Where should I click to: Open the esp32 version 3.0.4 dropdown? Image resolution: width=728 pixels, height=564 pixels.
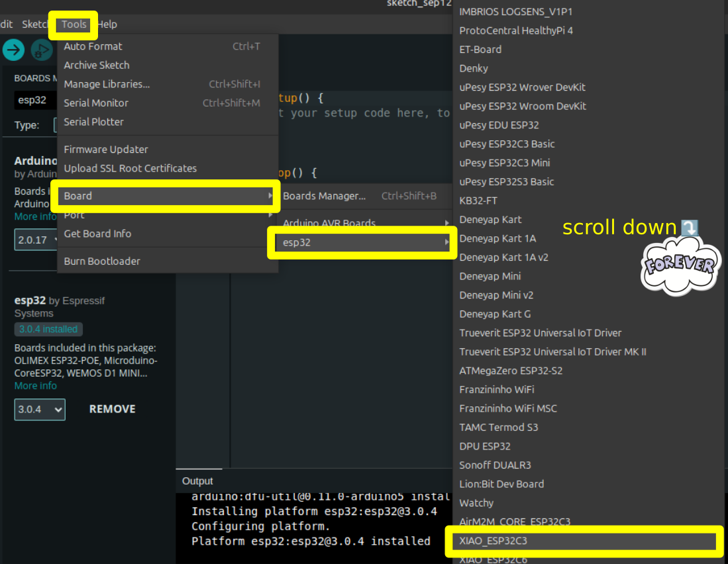(40, 409)
